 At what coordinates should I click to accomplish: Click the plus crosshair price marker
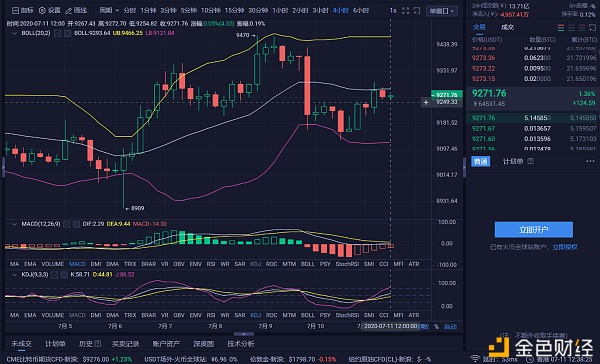(x=426, y=102)
